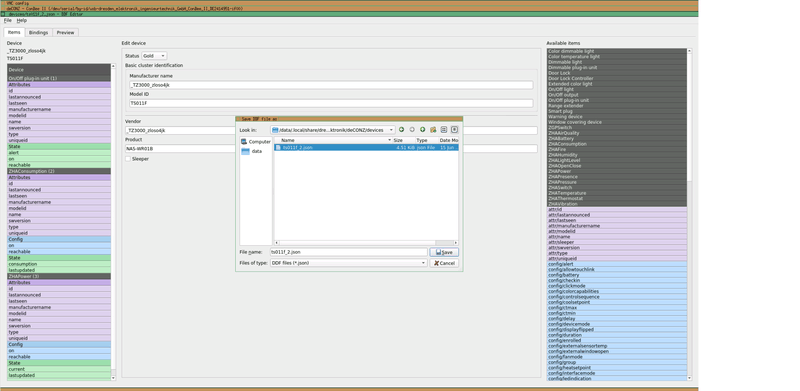Select ZHAConsumption (2) in device list

coord(59,172)
